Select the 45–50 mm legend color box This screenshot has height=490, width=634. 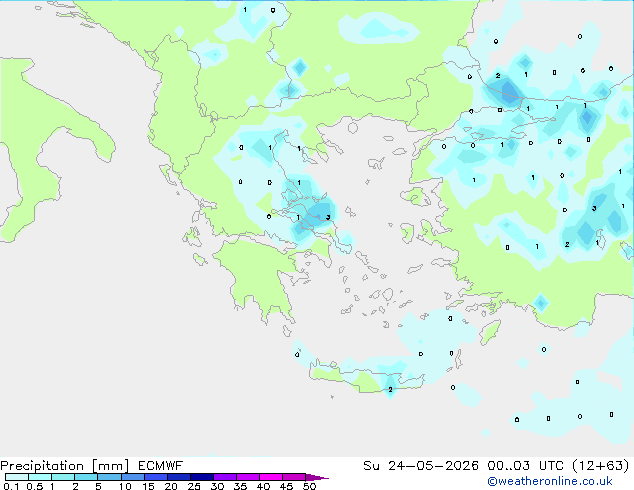coord(294,477)
